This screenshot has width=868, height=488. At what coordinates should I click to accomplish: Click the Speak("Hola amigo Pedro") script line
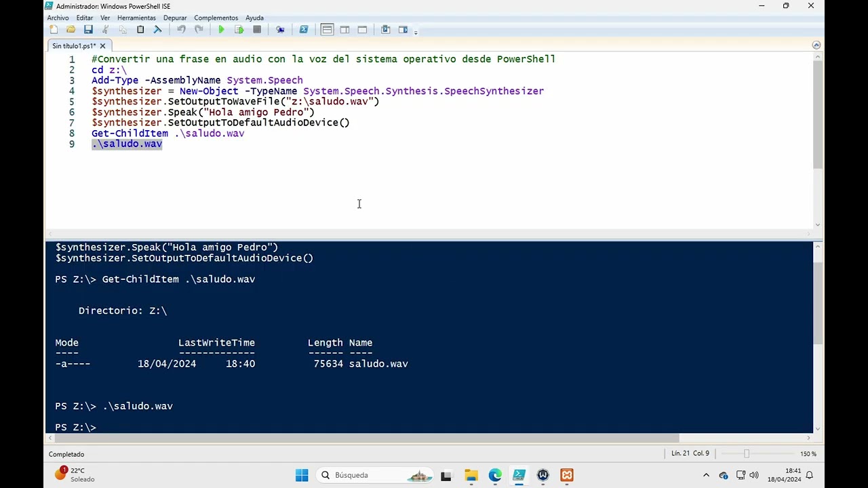[203, 112]
